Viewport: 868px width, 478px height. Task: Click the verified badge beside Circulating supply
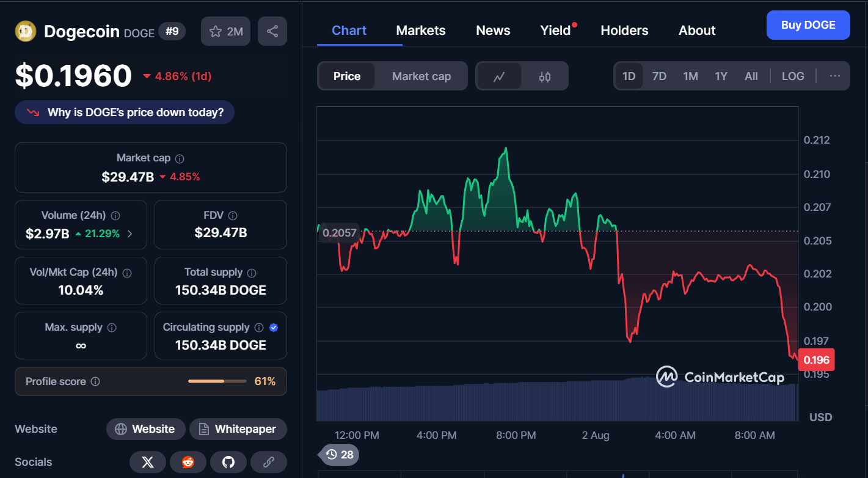point(274,328)
